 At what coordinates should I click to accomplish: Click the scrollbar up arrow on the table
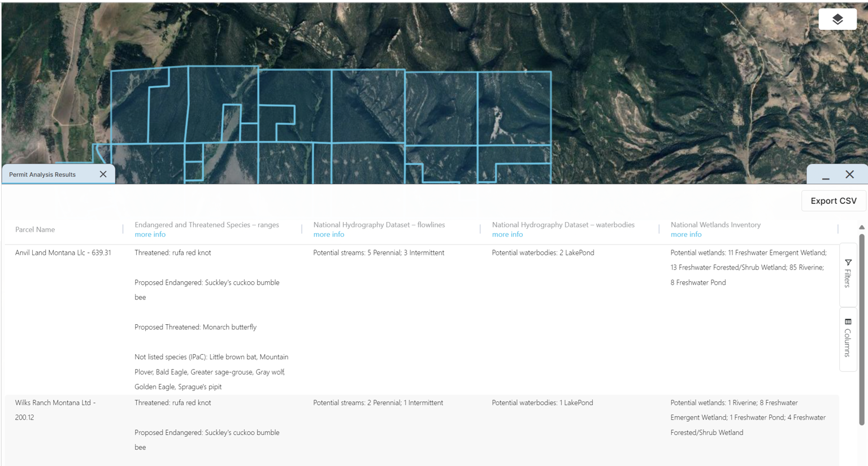click(x=861, y=227)
